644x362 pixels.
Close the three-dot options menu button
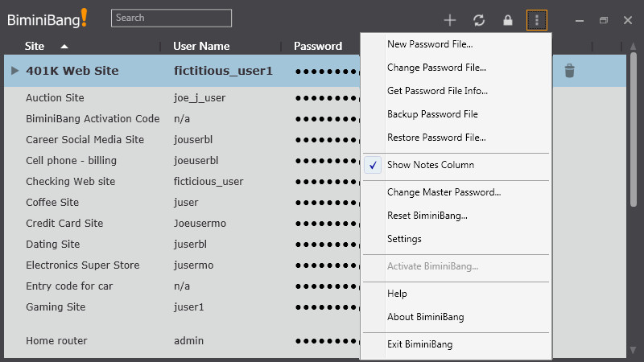coord(537,20)
